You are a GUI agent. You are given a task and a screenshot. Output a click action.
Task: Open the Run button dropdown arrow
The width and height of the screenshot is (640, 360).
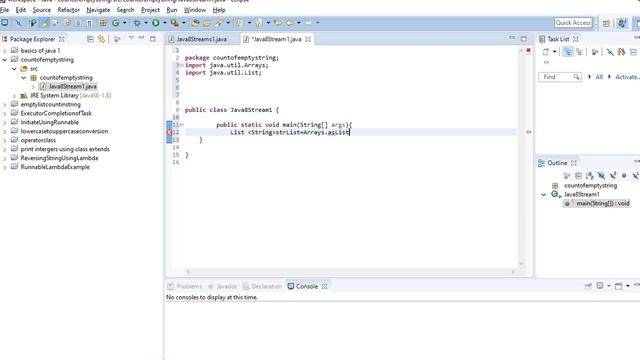click(164, 23)
